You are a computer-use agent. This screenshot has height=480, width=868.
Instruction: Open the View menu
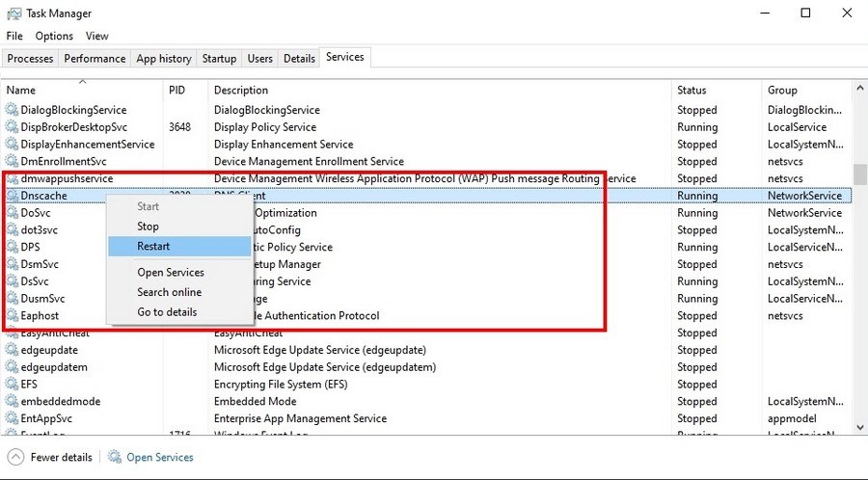tap(96, 36)
